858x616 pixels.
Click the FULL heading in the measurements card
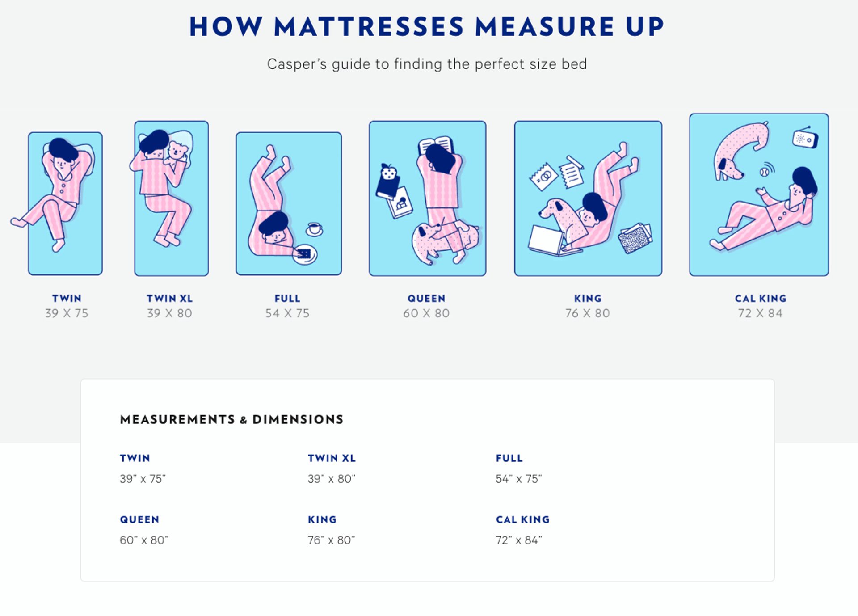(x=509, y=458)
